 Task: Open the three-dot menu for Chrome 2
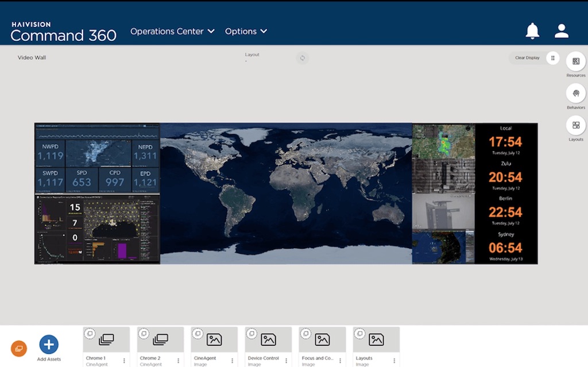pos(178,361)
